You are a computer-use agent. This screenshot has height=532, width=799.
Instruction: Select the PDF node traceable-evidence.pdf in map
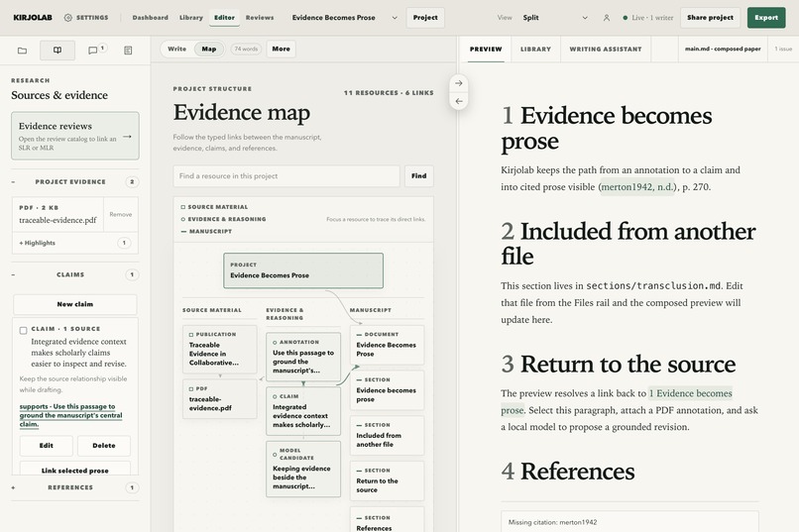coord(220,399)
